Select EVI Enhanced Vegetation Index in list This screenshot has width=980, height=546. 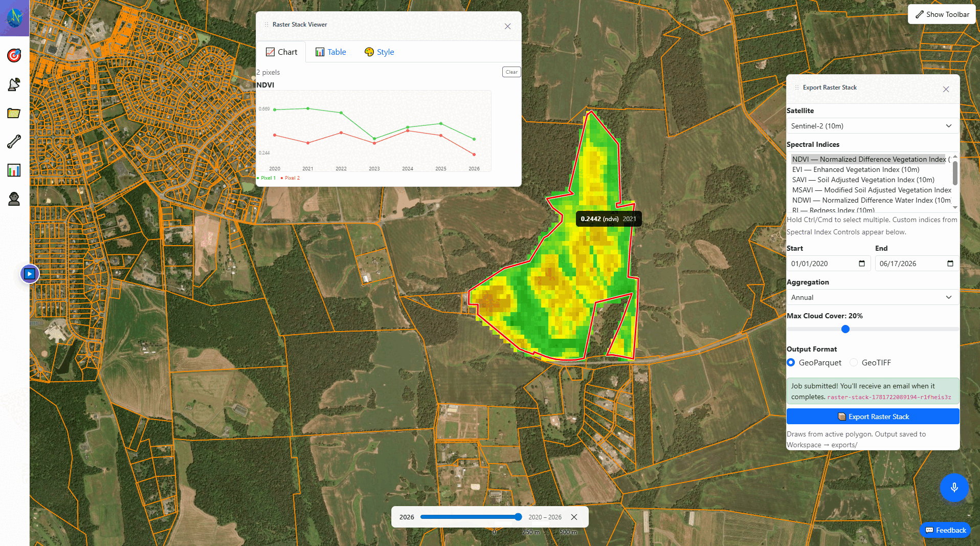(856, 169)
